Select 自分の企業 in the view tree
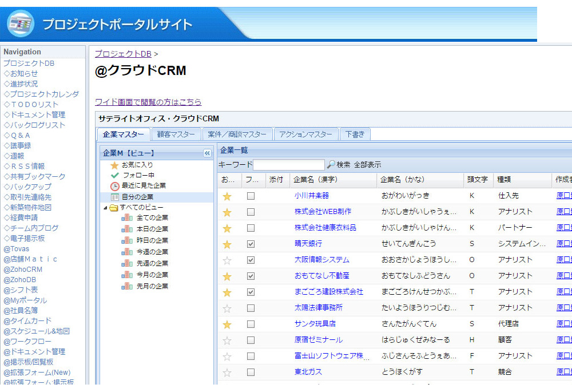 click(137, 197)
